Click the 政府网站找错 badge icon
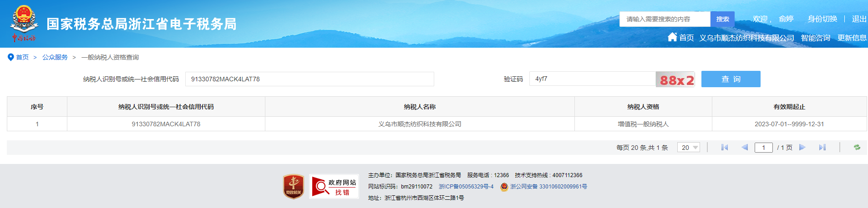 tap(334, 187)
